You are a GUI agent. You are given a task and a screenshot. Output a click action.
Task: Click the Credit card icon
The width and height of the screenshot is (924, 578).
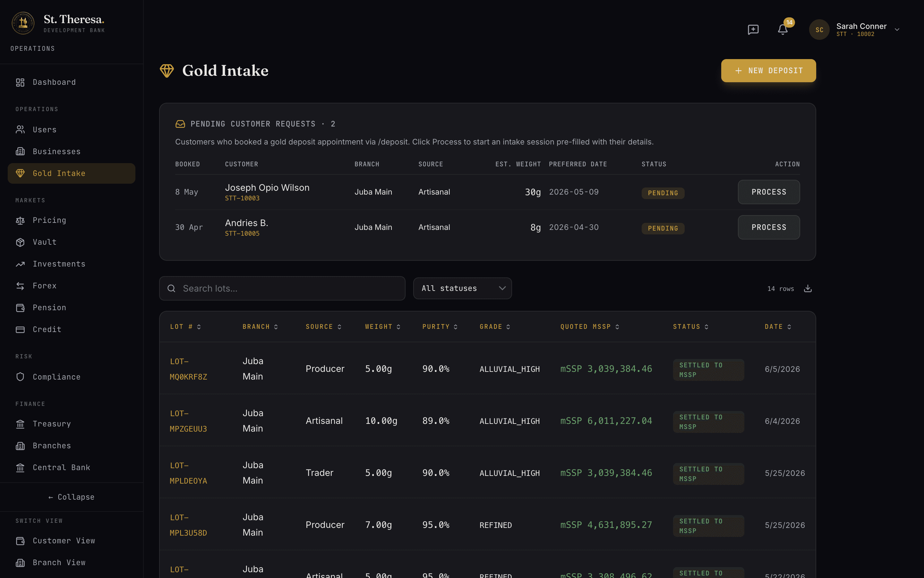pos(20,329)
